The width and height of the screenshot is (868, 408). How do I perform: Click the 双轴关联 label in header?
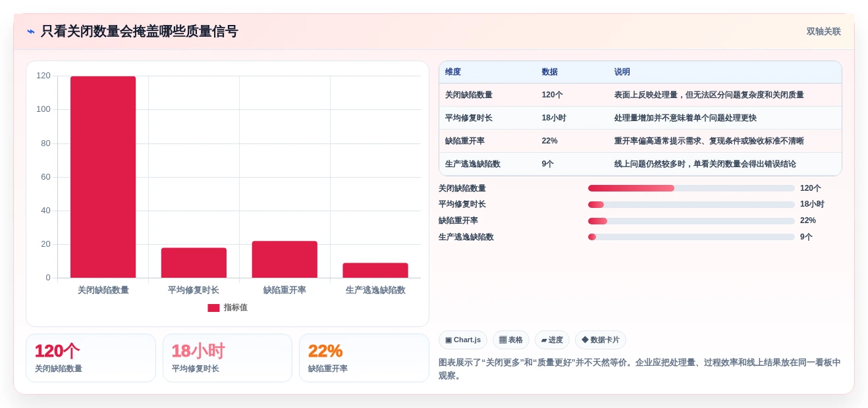(823, 32)
